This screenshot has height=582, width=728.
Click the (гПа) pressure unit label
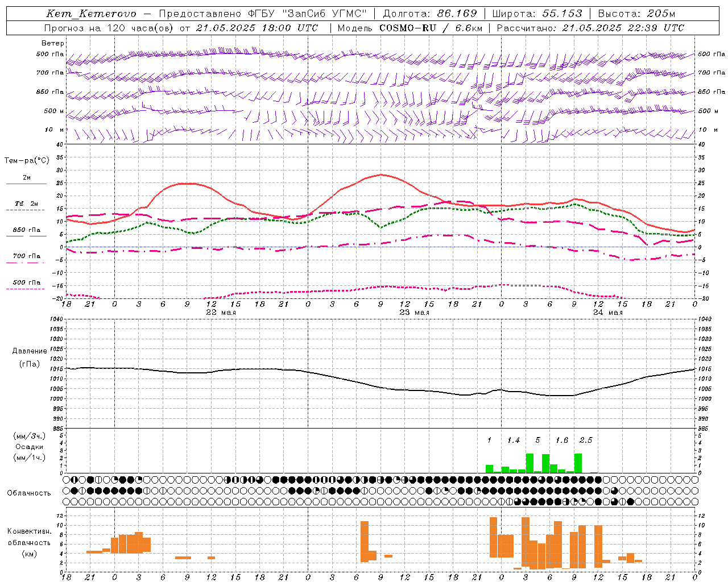pos(30,364)
